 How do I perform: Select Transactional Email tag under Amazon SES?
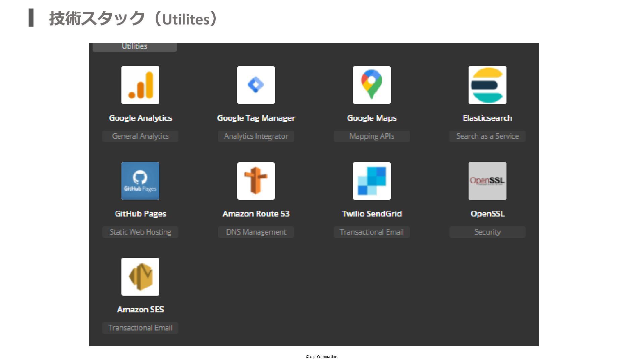click(140, 328)
